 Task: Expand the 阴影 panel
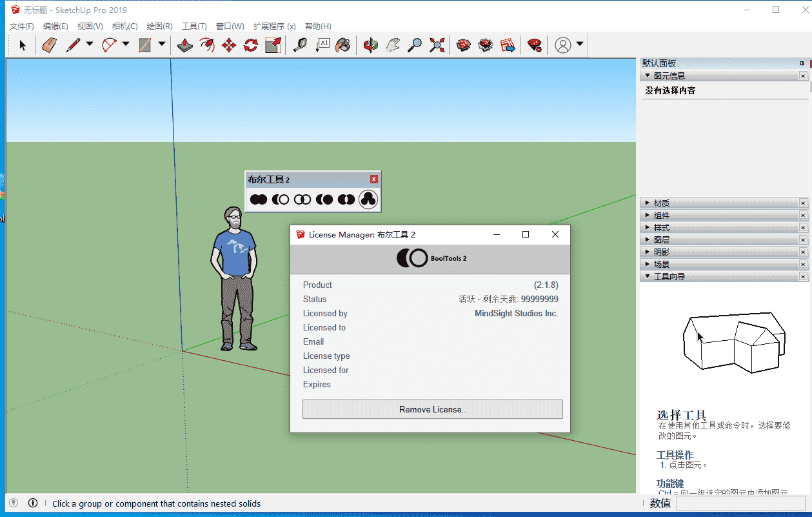(648, 252)
